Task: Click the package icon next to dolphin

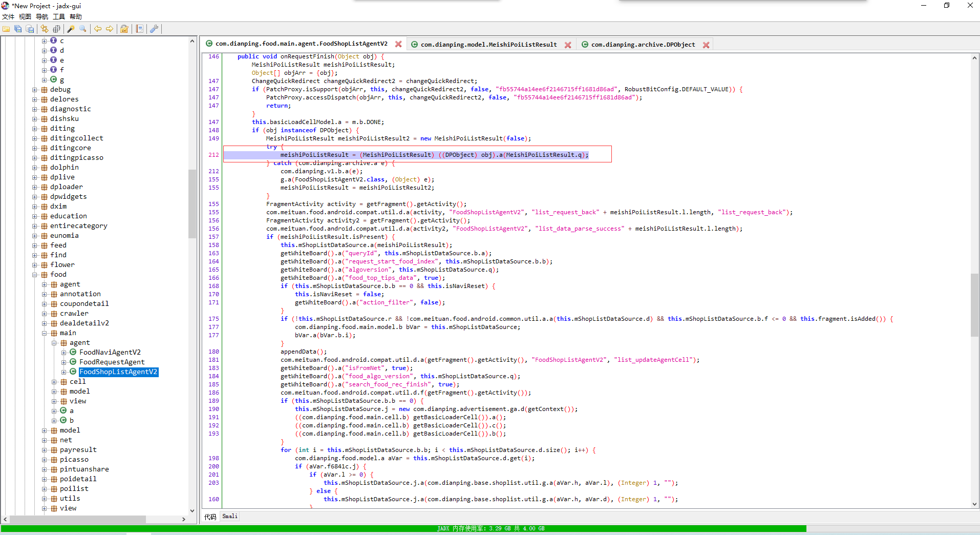Action: [44, 168]
